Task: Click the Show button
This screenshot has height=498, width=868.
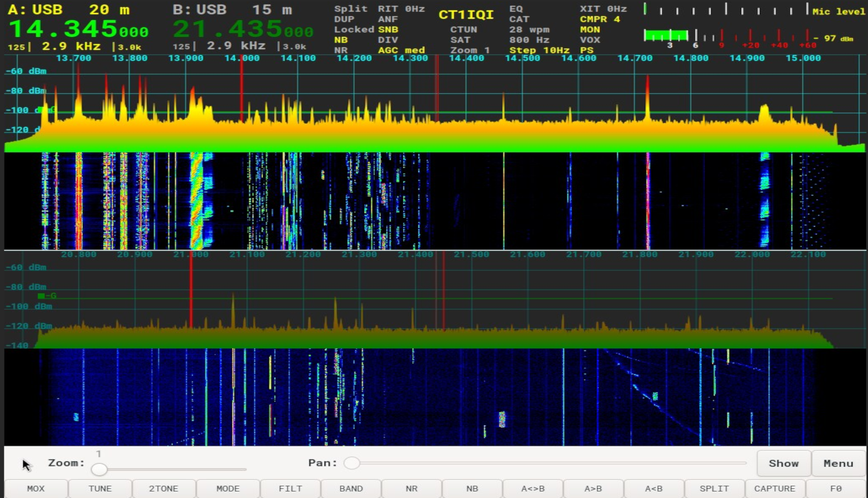Action: click(x=784, y=463)
